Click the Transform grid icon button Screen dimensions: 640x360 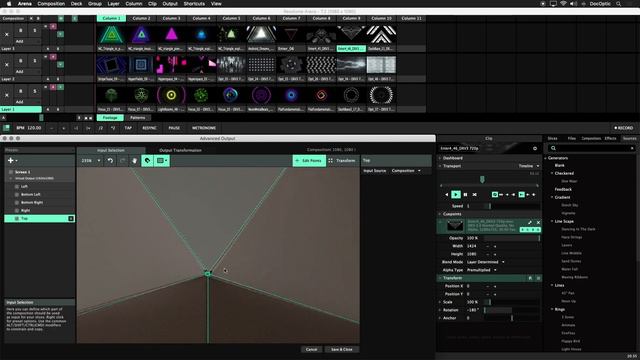[x=331, y=161]
